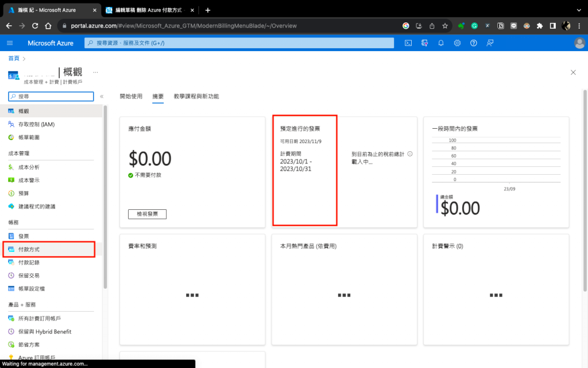588x368 pixels.
Task: Open the more options ellipsis beside 概觀
Action: (96, 72)
